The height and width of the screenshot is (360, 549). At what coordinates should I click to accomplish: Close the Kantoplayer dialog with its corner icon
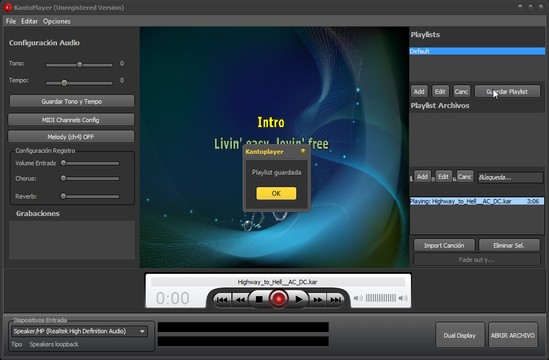[303, 151]
